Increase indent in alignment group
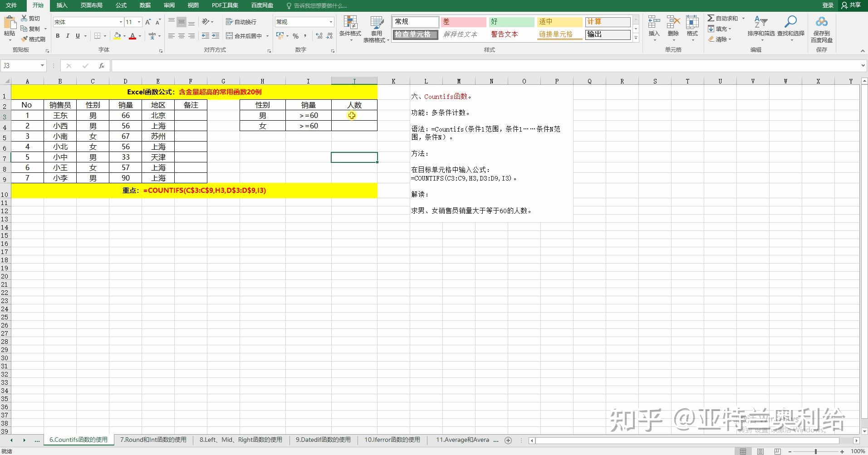The height and width of the screenshot is (455, 868). point(216,36)
